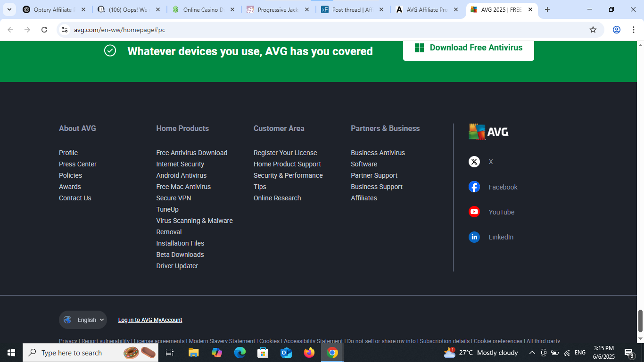The height and width of the screenshot is (362, 644).
Task: Reload the current page
Action: pyautogui.click(x=44, y=30)
